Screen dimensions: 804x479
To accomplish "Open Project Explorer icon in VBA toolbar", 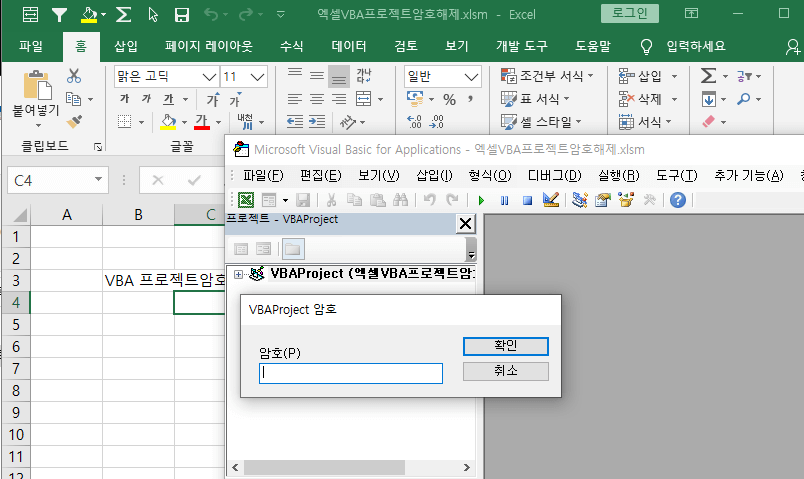I will click(579, 199).
